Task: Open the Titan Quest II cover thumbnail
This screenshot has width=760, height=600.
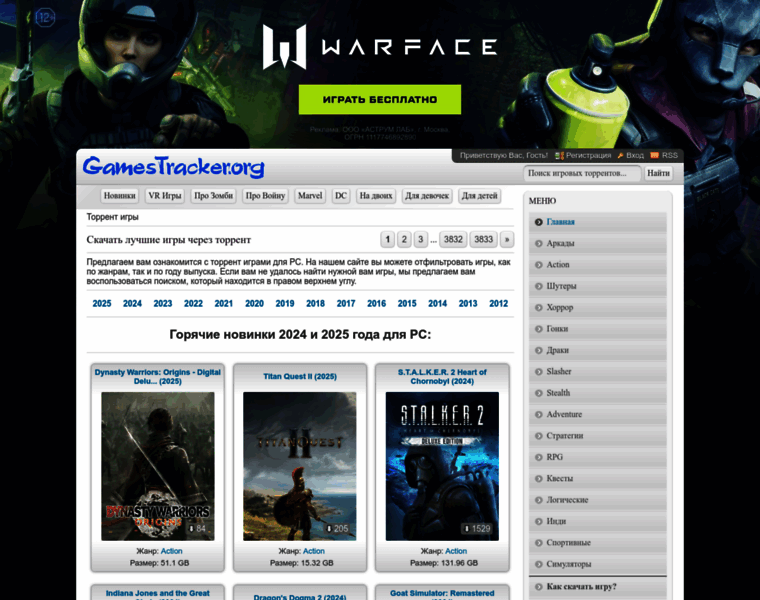Action: pos(300,466)
